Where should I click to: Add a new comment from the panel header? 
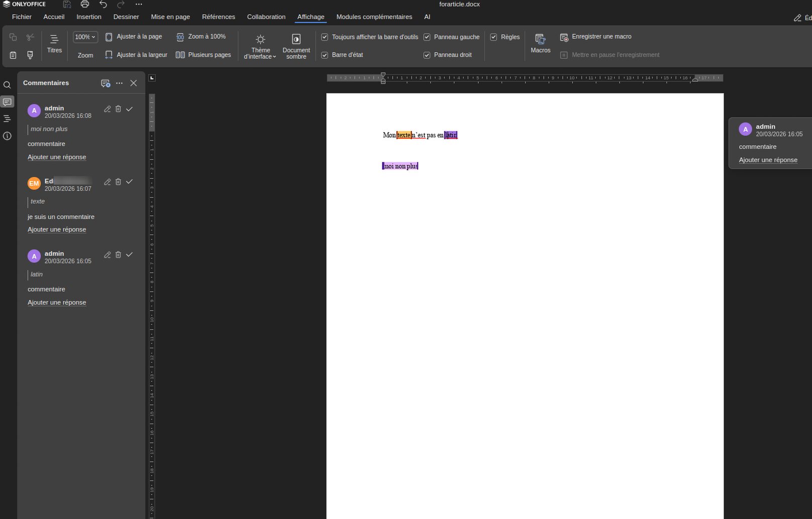[105, 83]
